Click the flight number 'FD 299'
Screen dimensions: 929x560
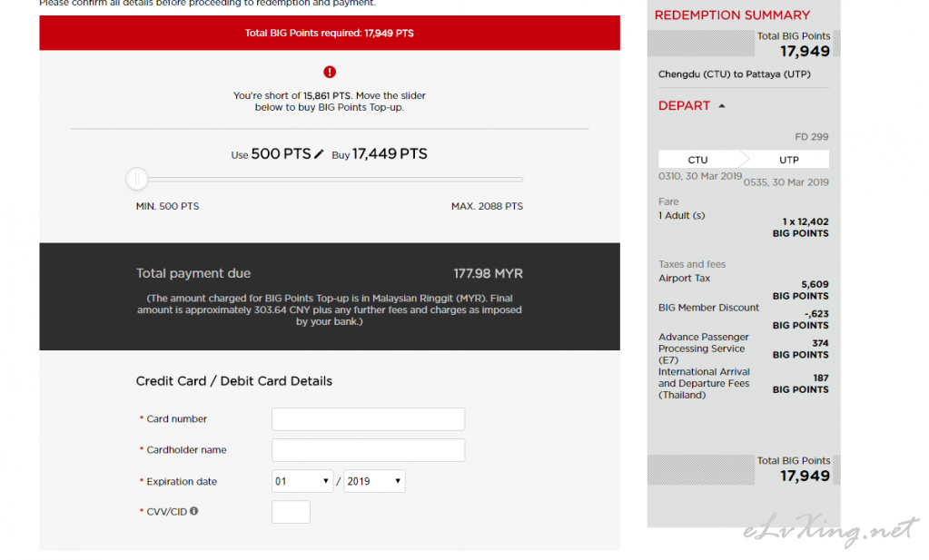(x=812, y=137)
